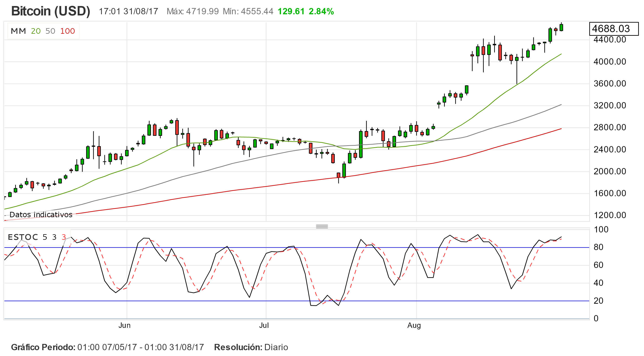Click the 4000.00 price axis label
The image size is (644, 356).
[x=610, y=61]
